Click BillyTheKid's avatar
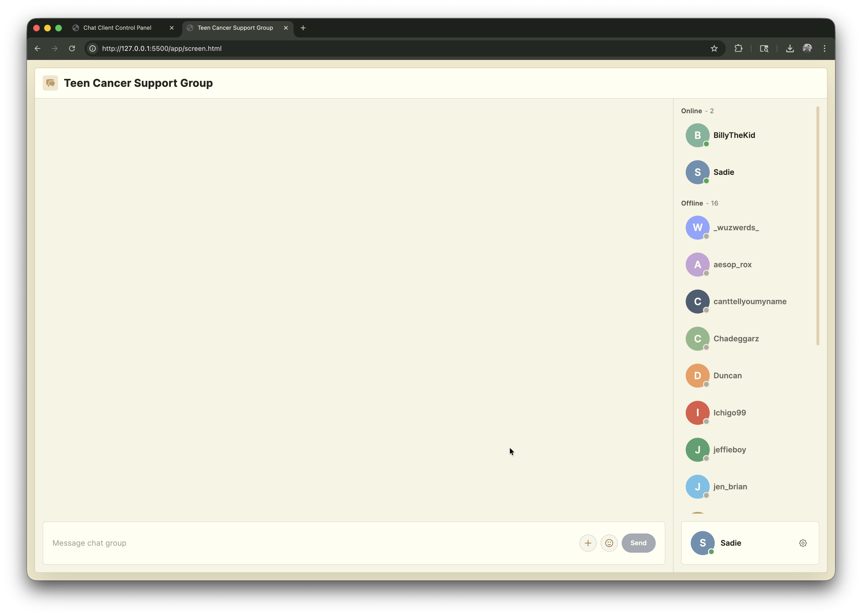862x616 pixels. (x=697, y=135)
